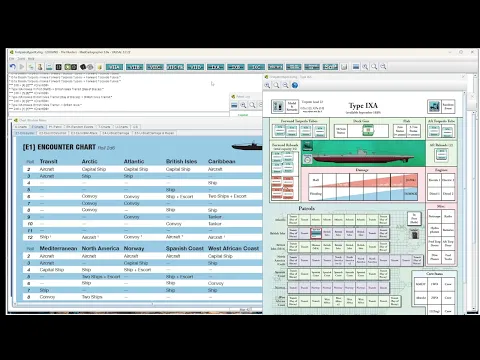480x360 pixels.
Task: Click 'West African Coast' column header
Action: pos(233,248)
